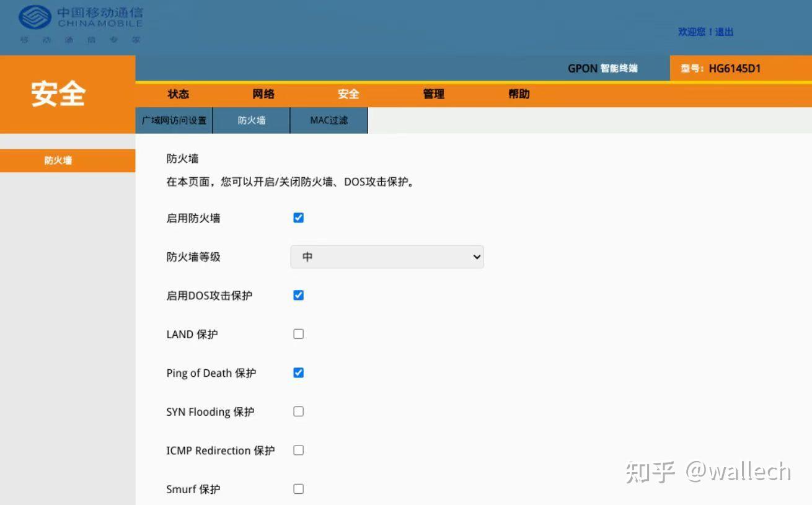Open the 防火墙等级 dropdown menu
Image resolution: width=812 pixels, height=505 pixels.
[387, 257]
